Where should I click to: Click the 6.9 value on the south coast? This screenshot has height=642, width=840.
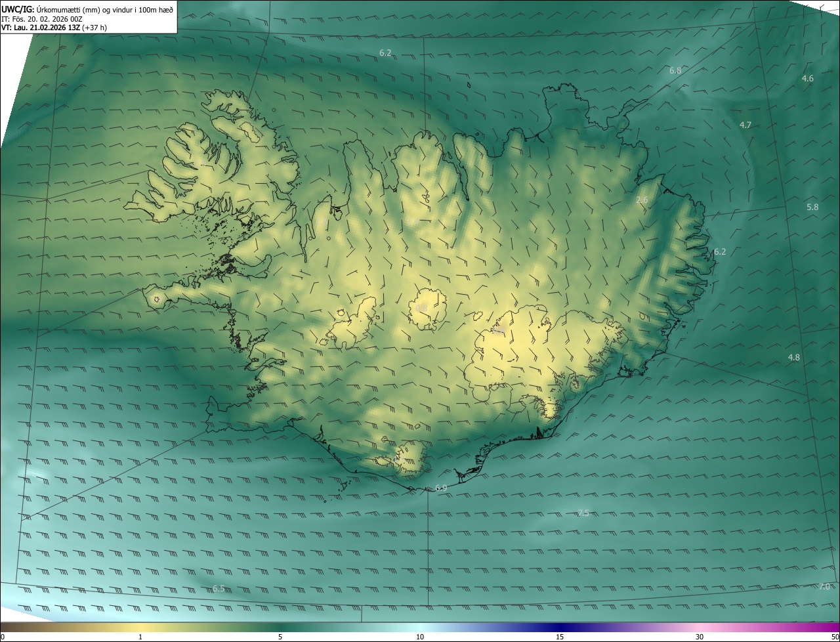(441, 488)
